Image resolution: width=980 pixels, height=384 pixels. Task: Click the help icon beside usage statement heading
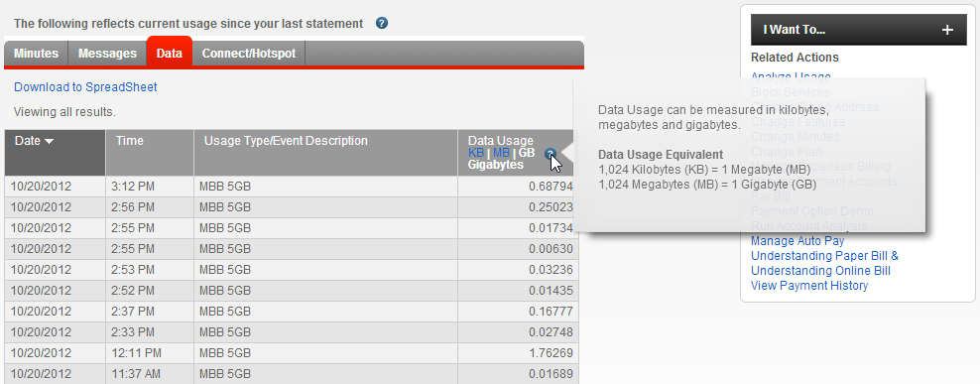pyautogui.click(x=382, y=23)
